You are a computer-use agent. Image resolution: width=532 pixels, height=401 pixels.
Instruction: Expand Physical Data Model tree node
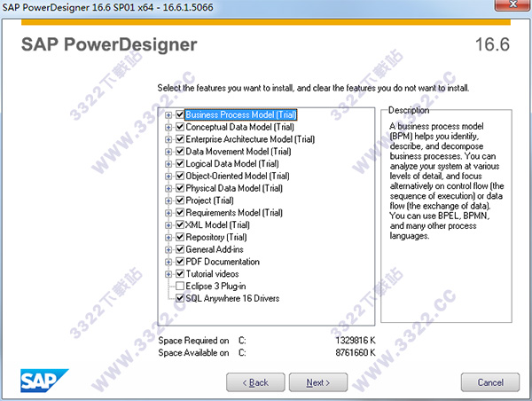pyautogui.click(x=168, y=188)
